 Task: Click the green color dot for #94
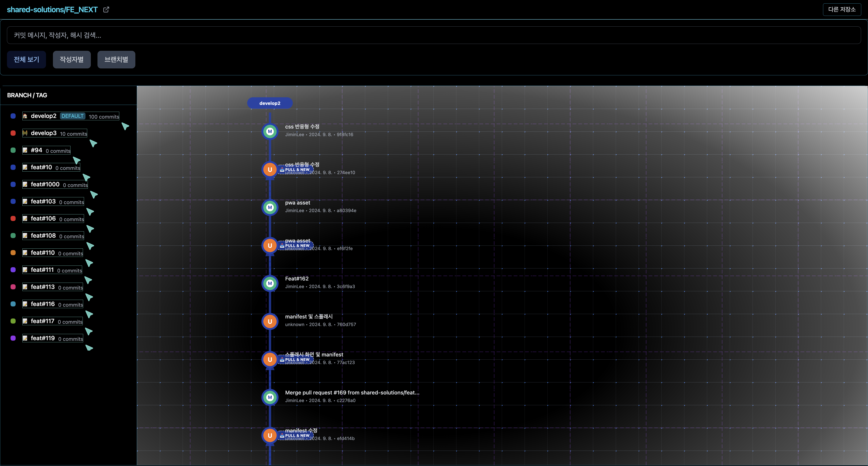[x=13, y=150]
